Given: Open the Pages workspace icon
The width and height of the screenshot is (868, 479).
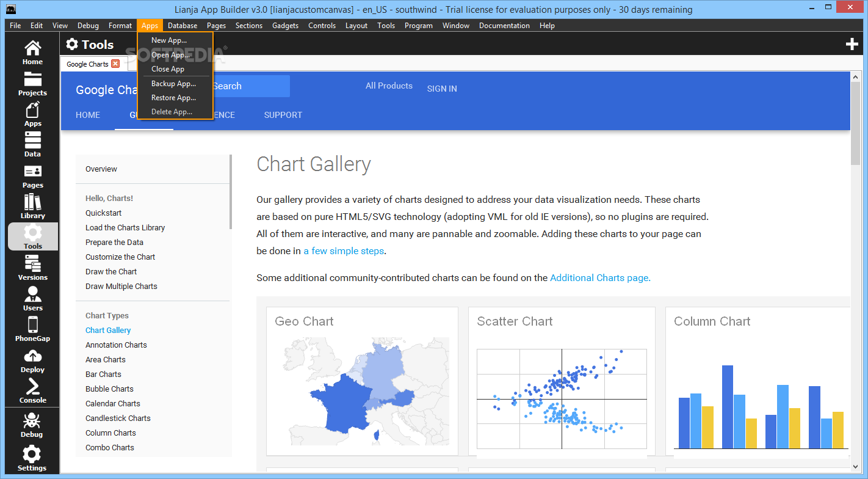Looking at the screenshot, I should pos(32,176).
